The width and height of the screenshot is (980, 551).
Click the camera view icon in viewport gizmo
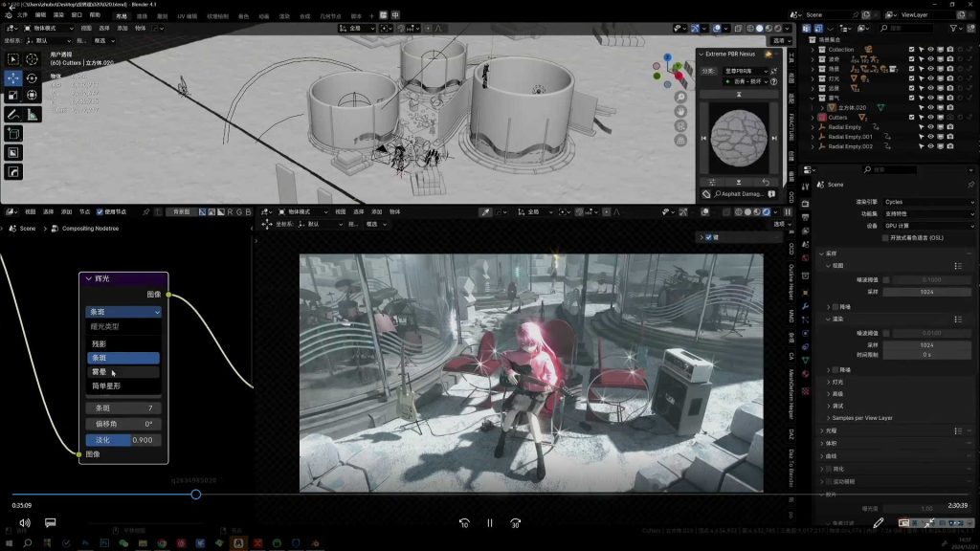680,126
